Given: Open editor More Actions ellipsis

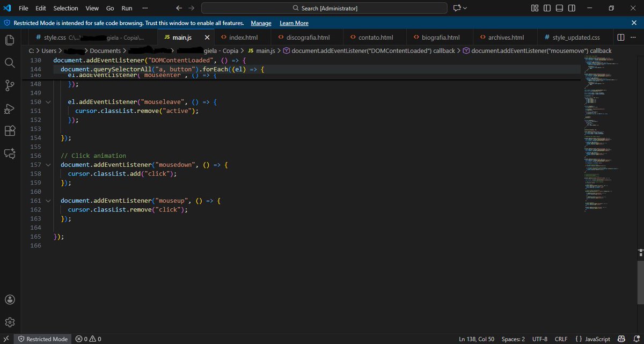Looking at the screenshot, I should 634,38.
